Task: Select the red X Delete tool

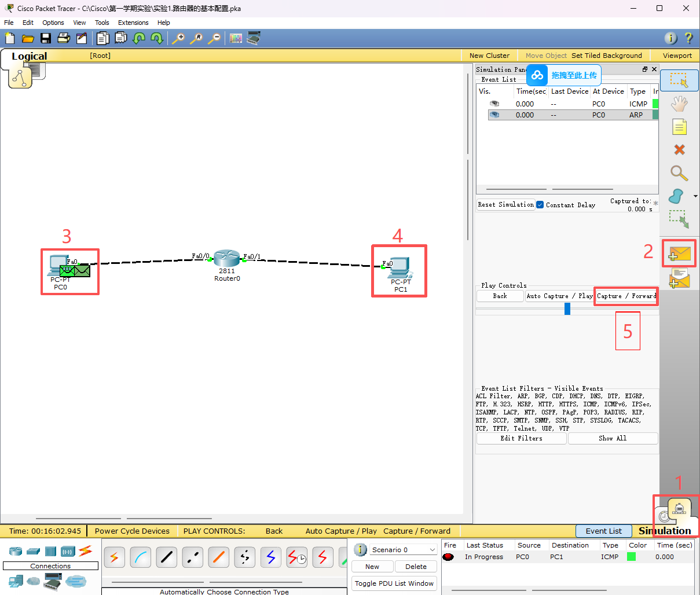Action: tap(679, 149)
